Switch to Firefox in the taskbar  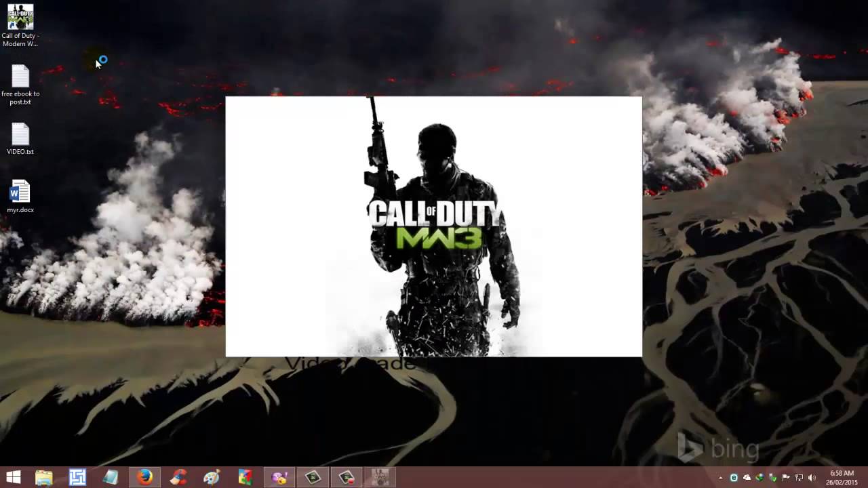[x=144, y=477]
